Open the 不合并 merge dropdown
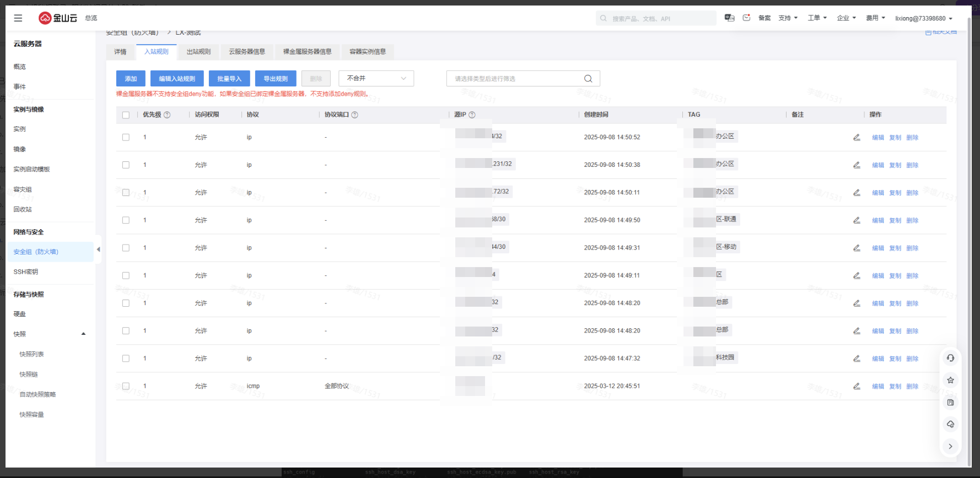This screenshot has height=478, width=980. 376,79
